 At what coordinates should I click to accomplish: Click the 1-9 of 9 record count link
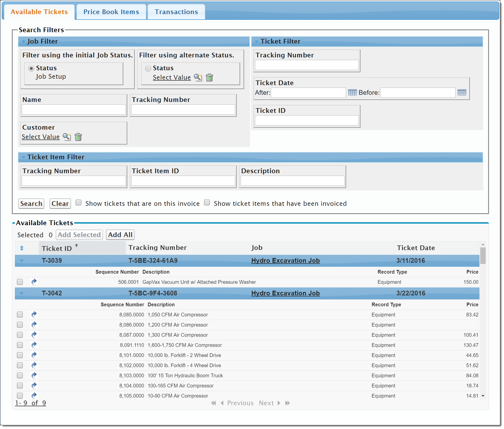tap(31, 403)
